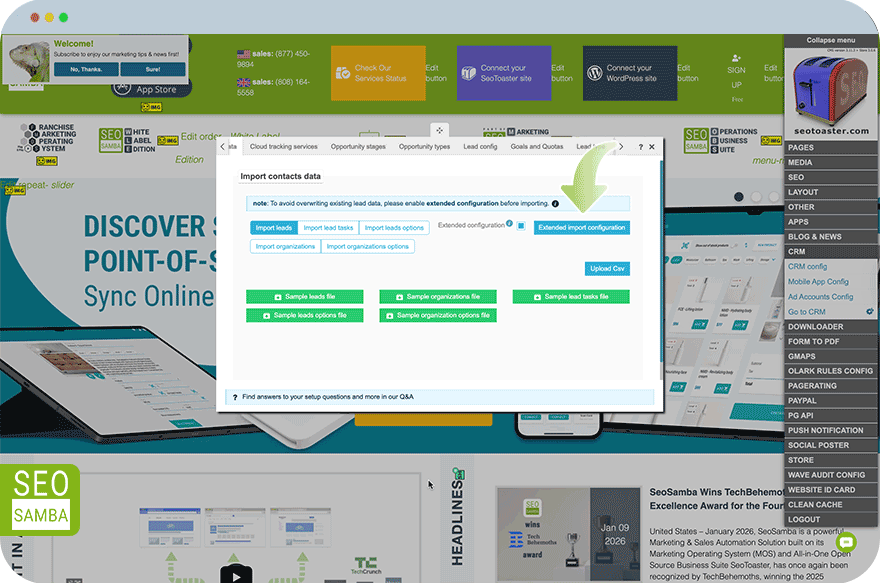Close the import contacts dialog

[x=652, y=147]
